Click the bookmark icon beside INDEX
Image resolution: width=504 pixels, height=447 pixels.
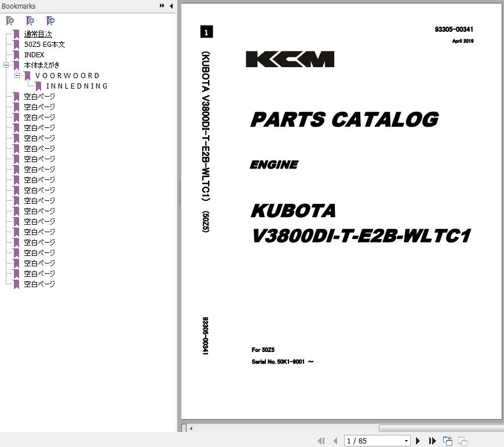[16, 55]
